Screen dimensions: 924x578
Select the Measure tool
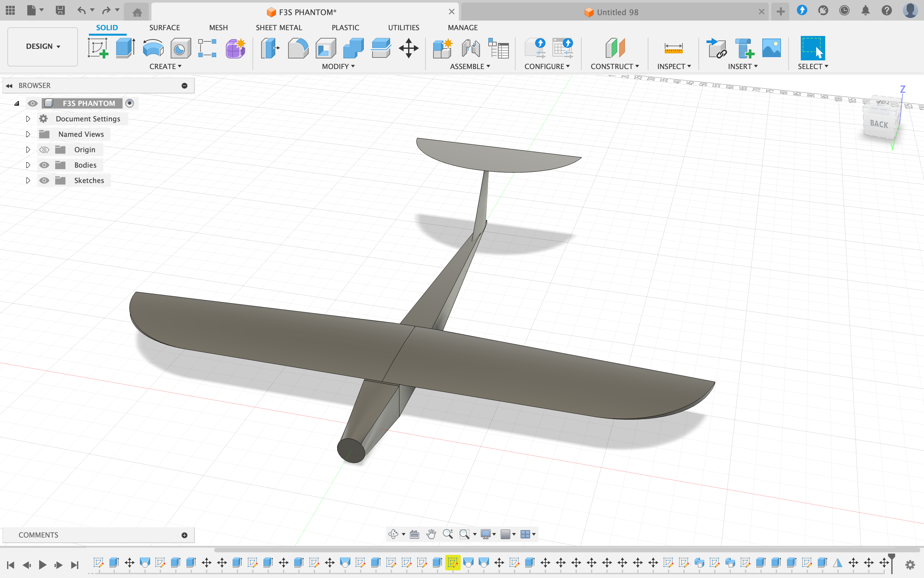(673, 48)
